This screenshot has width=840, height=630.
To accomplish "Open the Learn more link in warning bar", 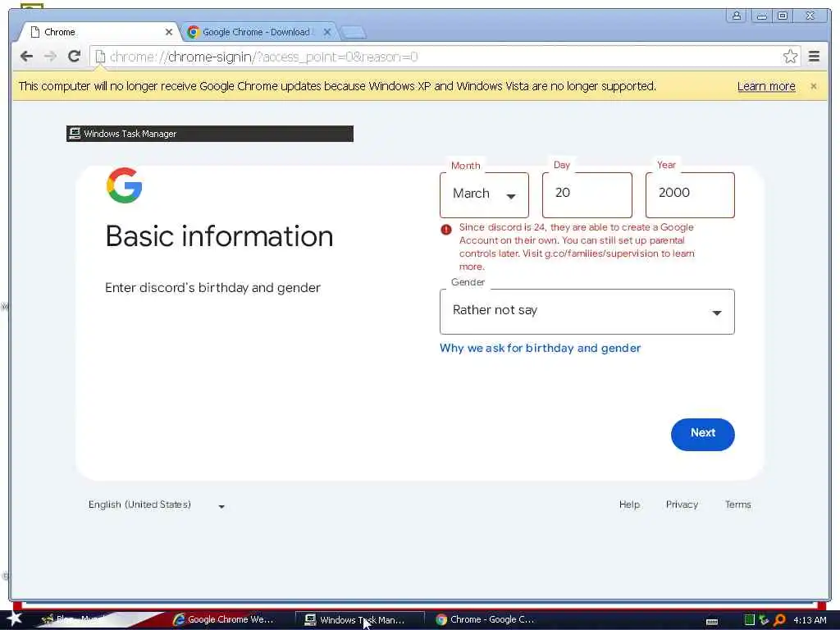I will coord(766,86).
